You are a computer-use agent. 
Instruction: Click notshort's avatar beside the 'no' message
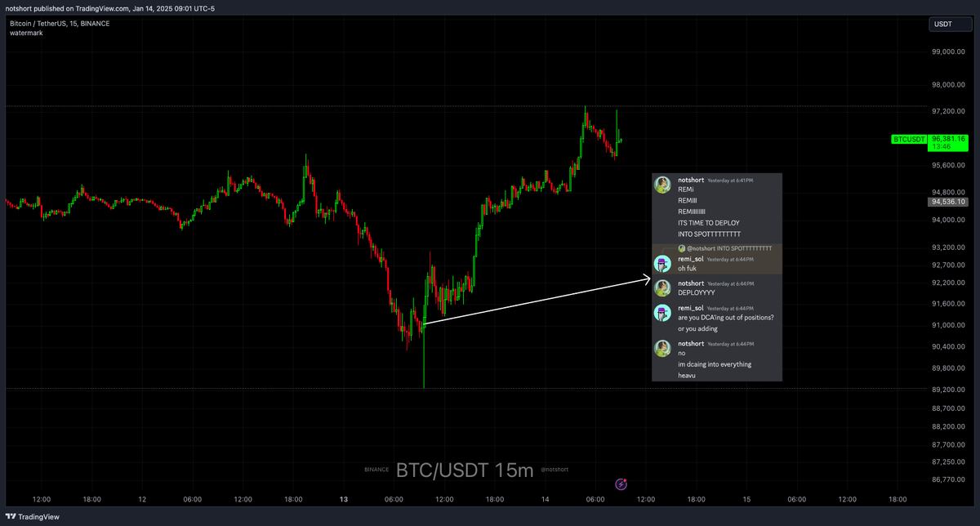point(664,349)
